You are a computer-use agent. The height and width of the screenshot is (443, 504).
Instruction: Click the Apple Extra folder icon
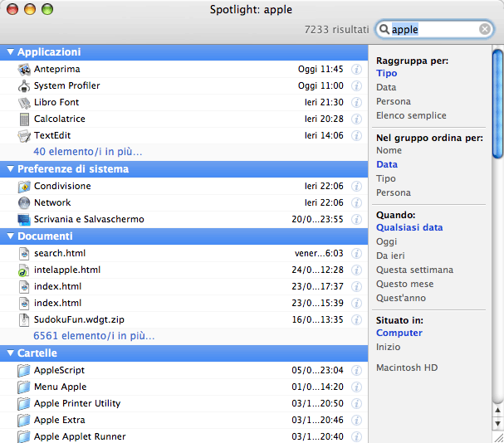coord(24,421)
